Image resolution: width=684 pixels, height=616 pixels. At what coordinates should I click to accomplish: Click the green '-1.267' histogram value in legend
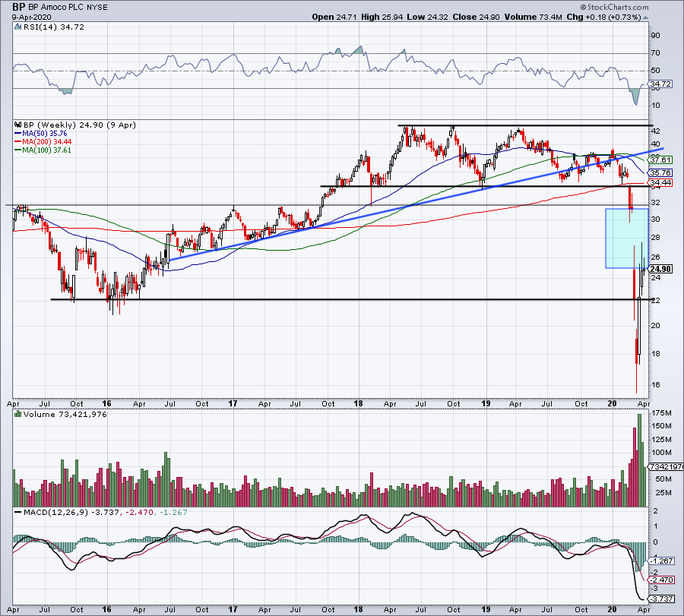173,512
